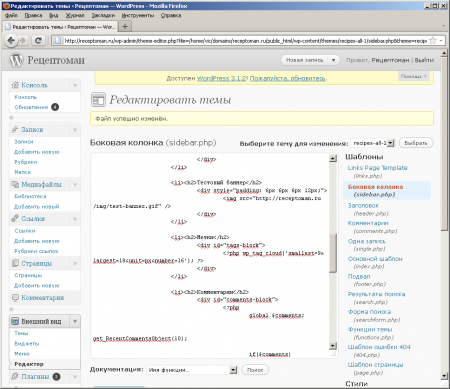Screen dimensions: 450x389
Task: Collapse the Ссылки menu section arrow
Action: pyautogui.click(x=75, y=219)
